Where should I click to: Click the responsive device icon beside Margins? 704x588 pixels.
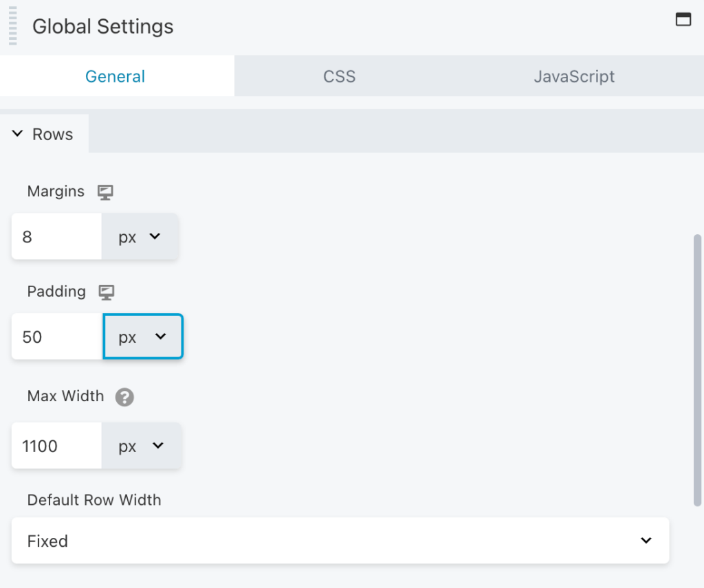pyautogui.click(x=105, y=192)
